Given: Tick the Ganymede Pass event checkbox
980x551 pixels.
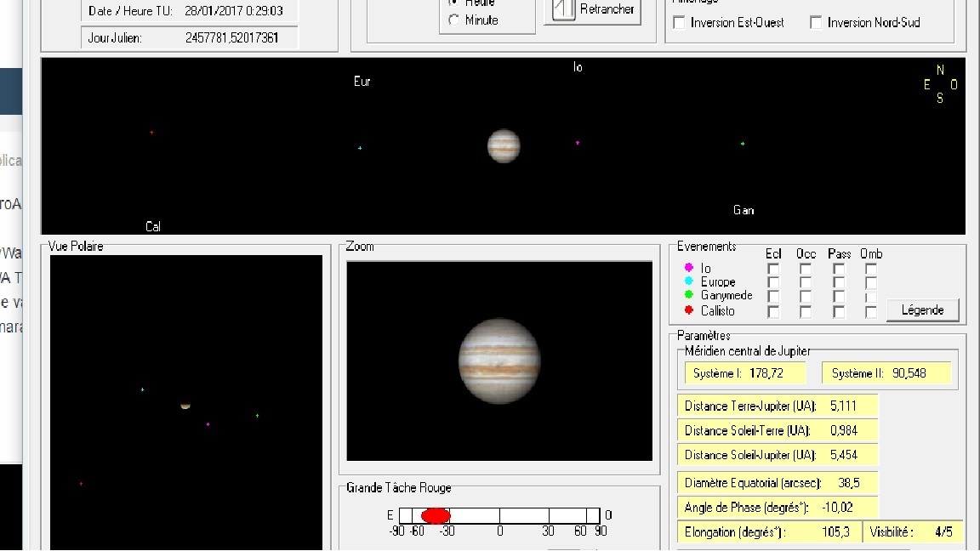Looking at the screenshot, I should point(839,297).
